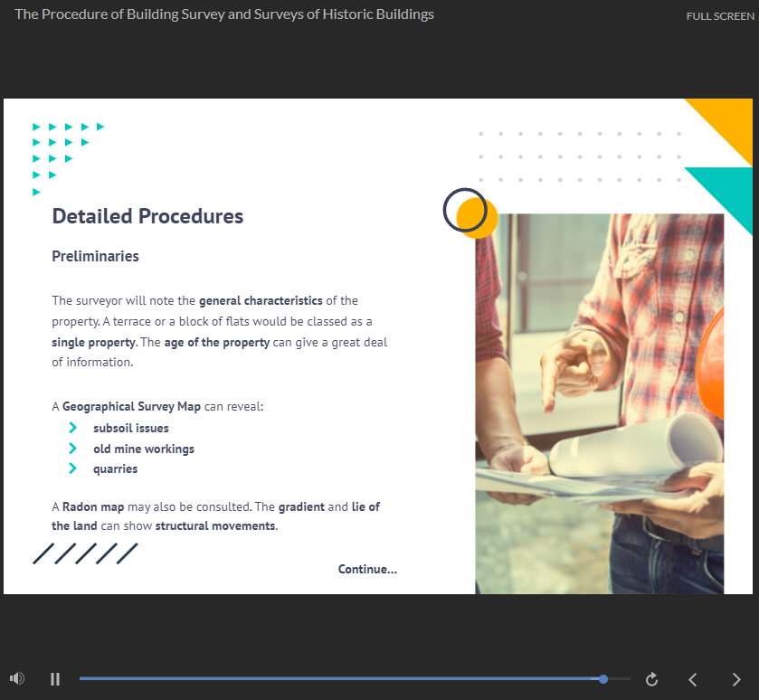Screen dimensions: 759x700
Task: Advance to the next slide arrow
Action: tap(736, 679)
